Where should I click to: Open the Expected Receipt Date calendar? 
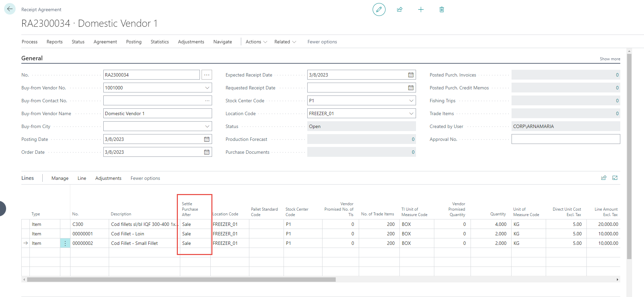(x=411, y=75)
